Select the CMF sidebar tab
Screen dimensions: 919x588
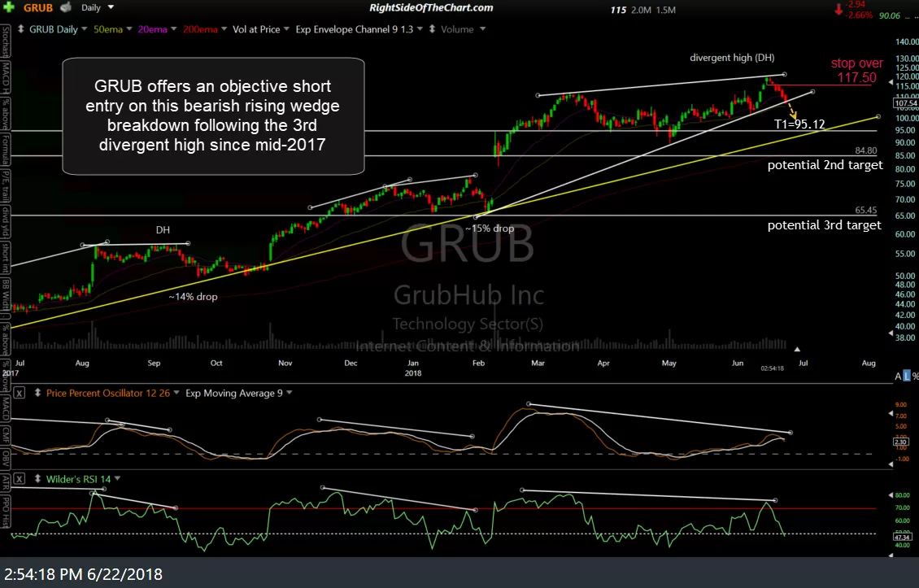[5, 434]
